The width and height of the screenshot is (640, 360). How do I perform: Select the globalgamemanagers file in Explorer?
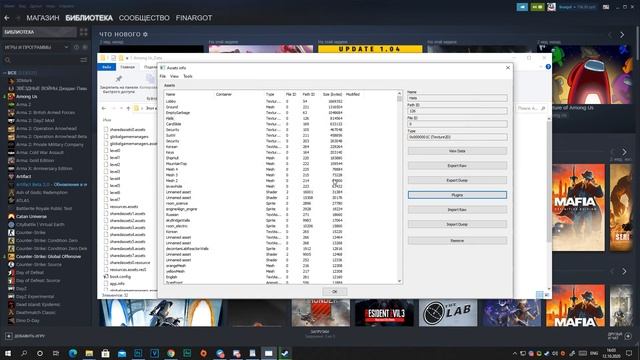129,136
